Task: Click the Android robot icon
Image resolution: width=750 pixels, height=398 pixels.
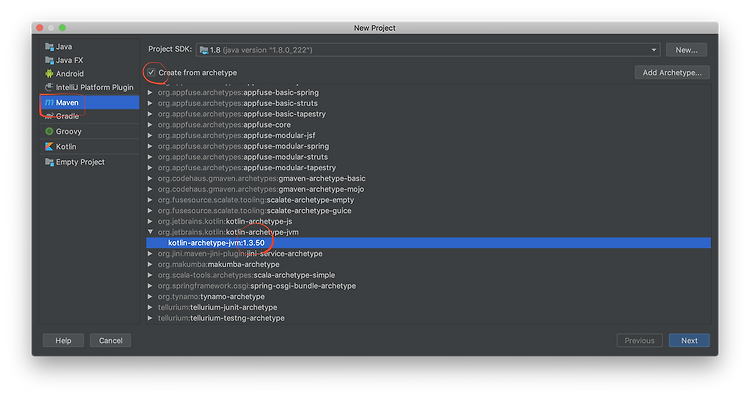Action: point(49,74)
